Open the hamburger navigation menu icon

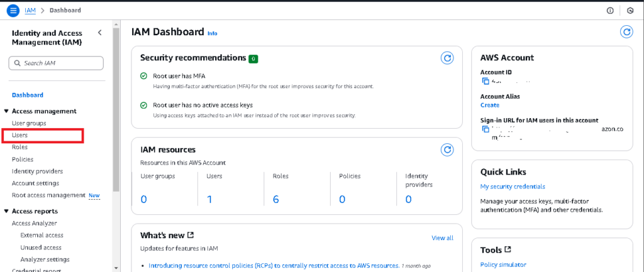click(x=13, y=10)
